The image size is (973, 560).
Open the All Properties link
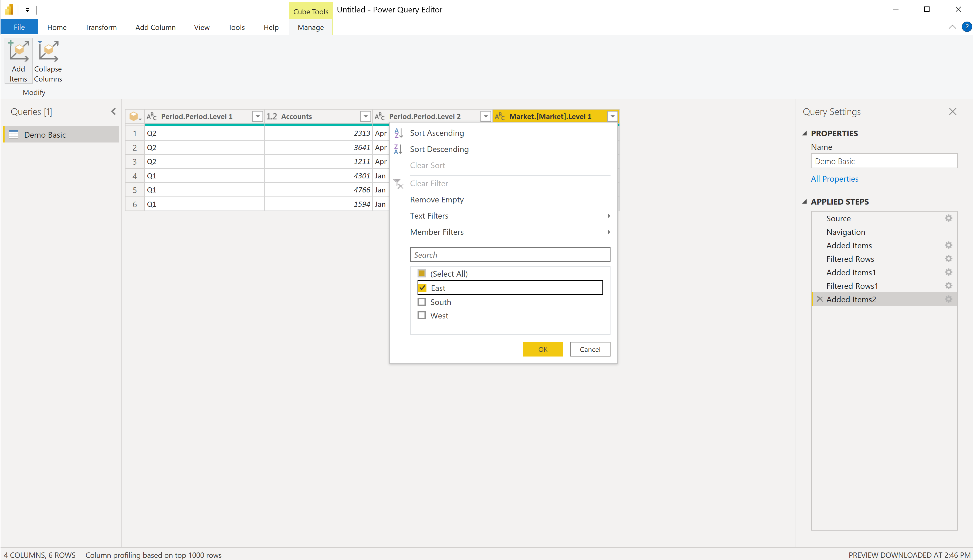pos(834,179)
